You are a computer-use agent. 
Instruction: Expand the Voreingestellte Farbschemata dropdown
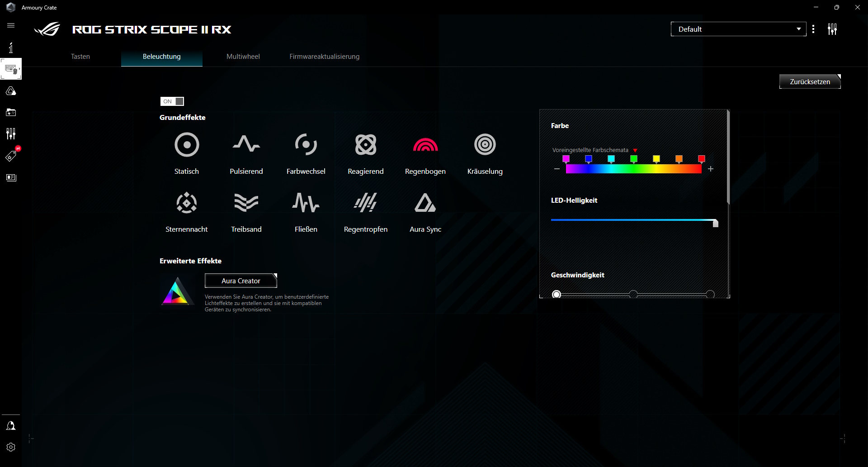[x=636, y=150]
